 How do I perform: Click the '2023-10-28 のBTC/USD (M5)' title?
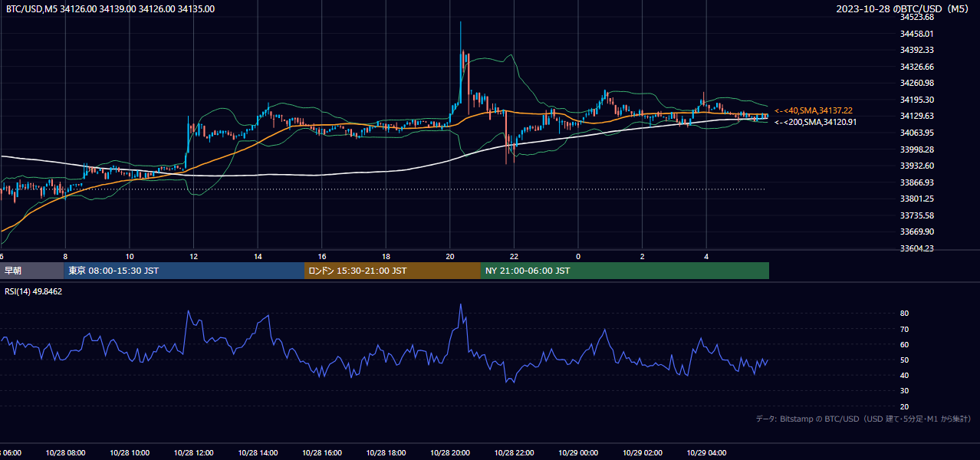(903, 9)
